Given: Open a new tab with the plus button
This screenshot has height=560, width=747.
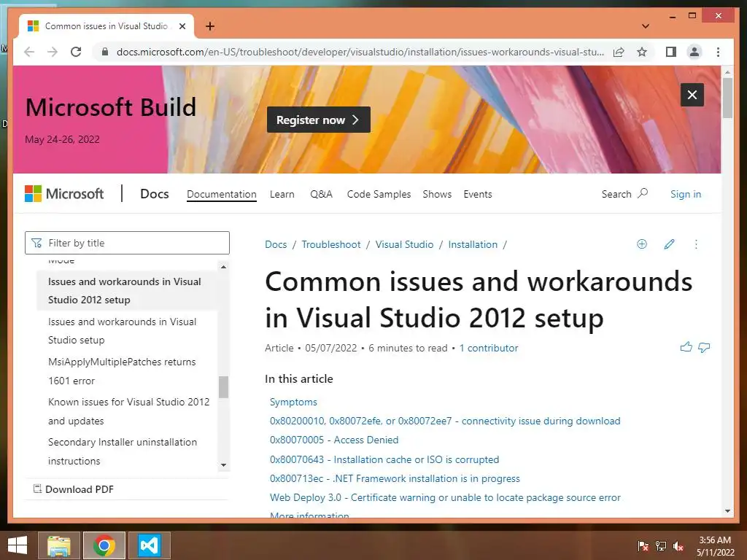Looking at the screenshot, I should (209, 26).
